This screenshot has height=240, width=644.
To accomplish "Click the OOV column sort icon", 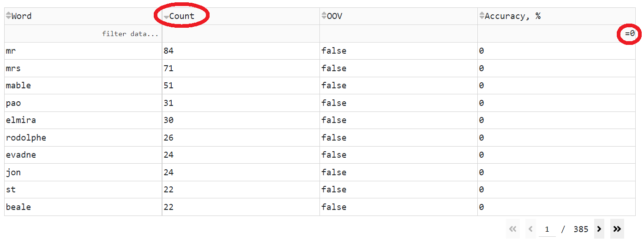I will pos(324,16).
